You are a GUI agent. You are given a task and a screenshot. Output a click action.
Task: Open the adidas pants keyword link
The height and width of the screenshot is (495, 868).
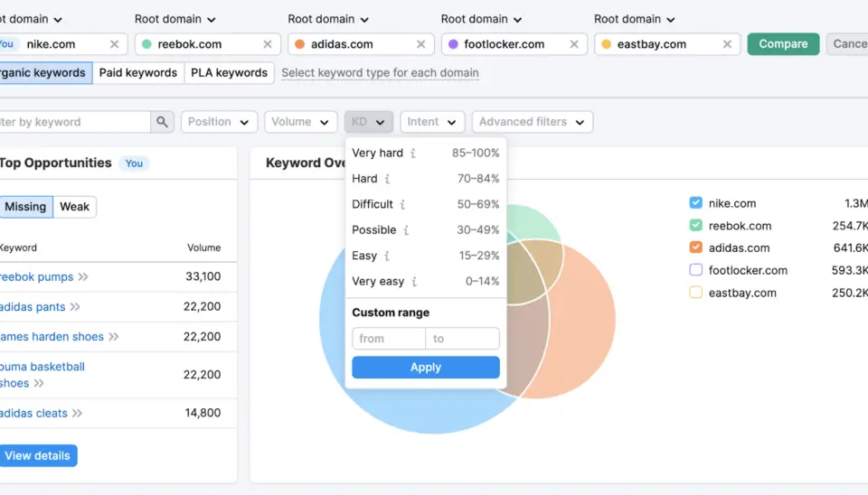click(33, 307)
